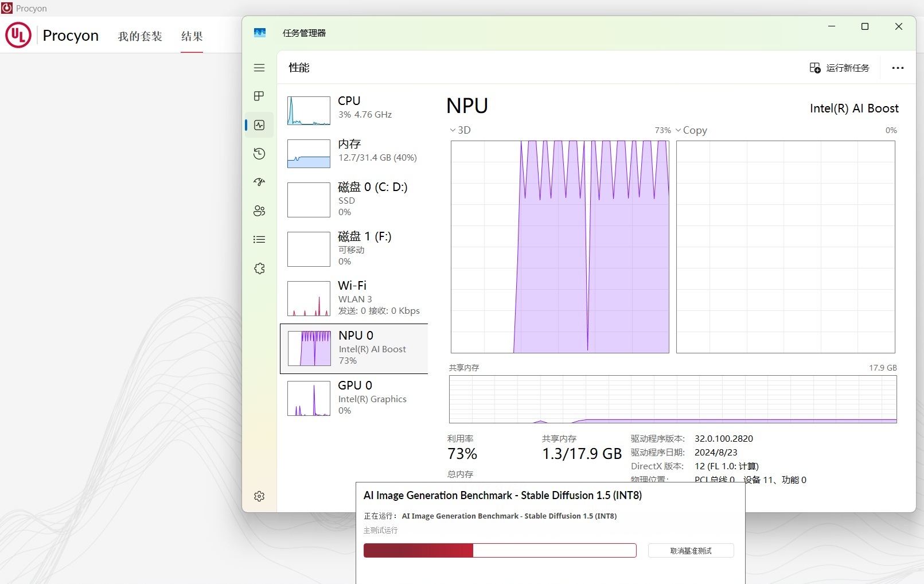Select 磁盘 1 (F:) entry

pyautogui.click(x=354, y=248)
